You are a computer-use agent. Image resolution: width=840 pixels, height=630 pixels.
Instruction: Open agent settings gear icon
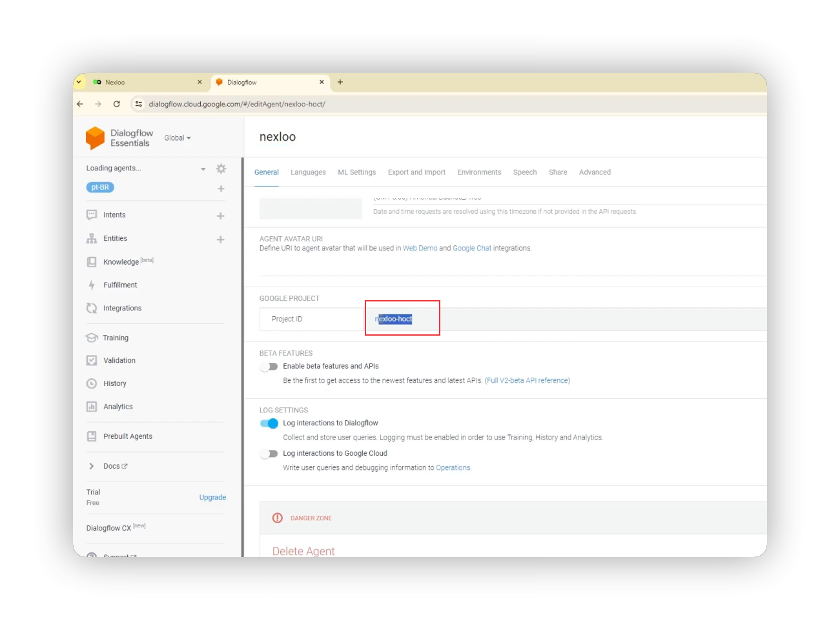click(x=221, y=168)
